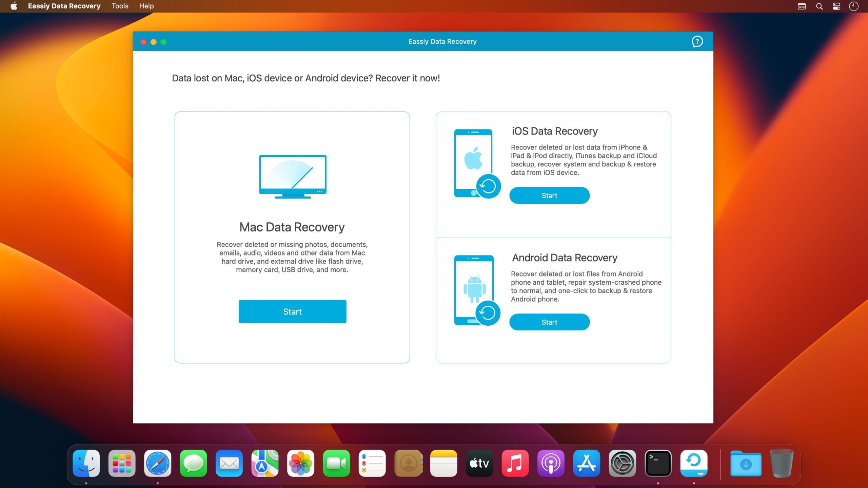Click the 'Data lost on Mac' headline text
This screenshot has width=868, height=488.
pyautogui.click(x=306, y=78)
